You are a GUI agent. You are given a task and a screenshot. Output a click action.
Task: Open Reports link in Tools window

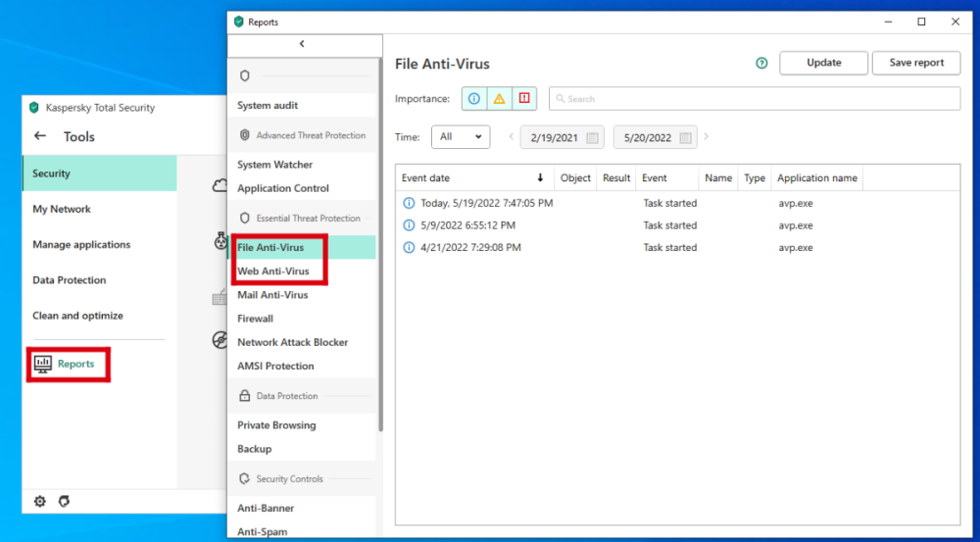click(65, 364)
